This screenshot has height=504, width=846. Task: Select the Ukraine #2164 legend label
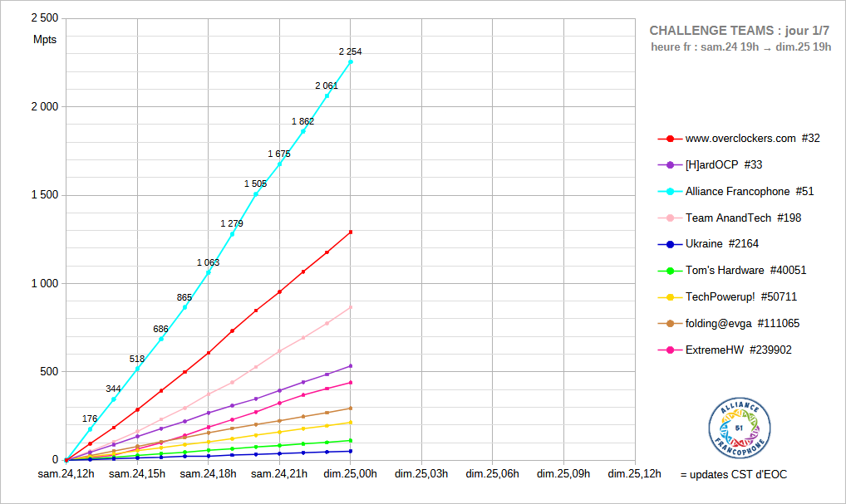click(721, 244)
